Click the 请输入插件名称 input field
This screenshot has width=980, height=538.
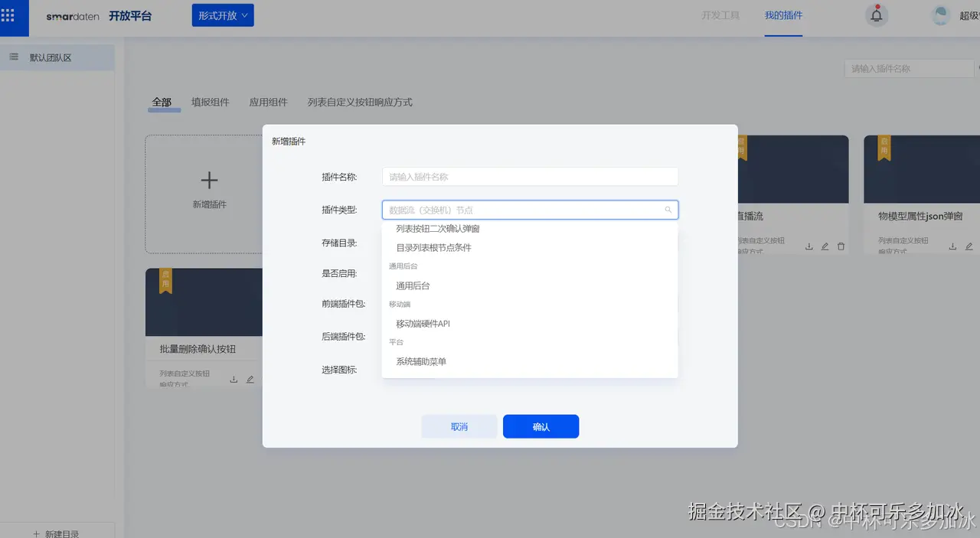coord(530,176)
